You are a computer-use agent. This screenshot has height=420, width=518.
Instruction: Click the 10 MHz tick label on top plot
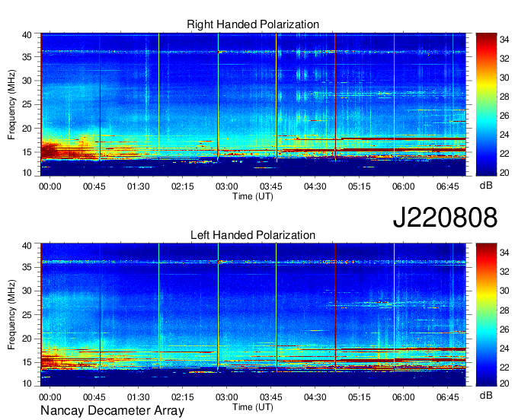27,173
